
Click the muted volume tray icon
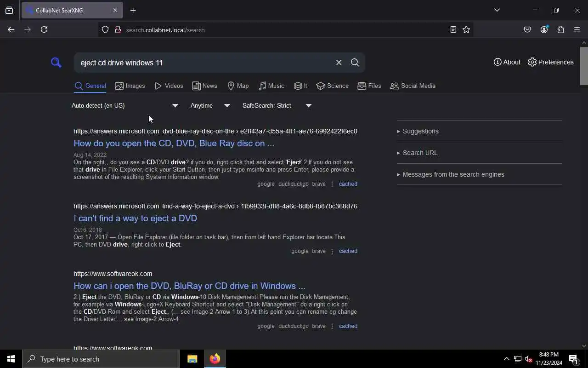(x=528, y=359)
